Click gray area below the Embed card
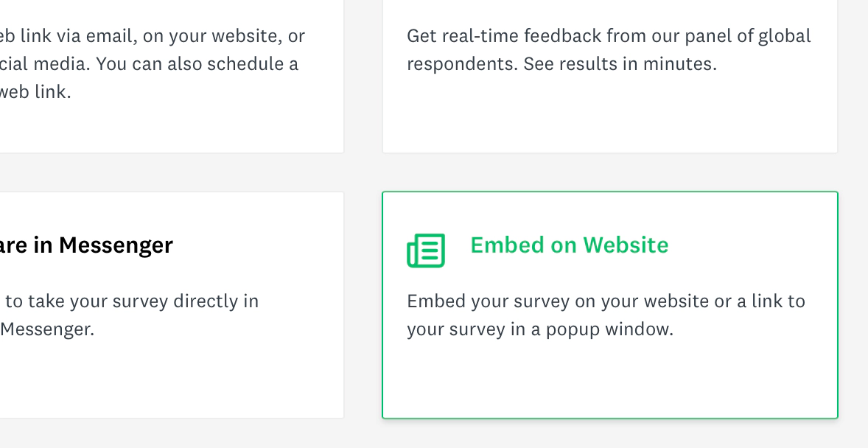Screen dimensions: 868x448 [x=609, y=435]
